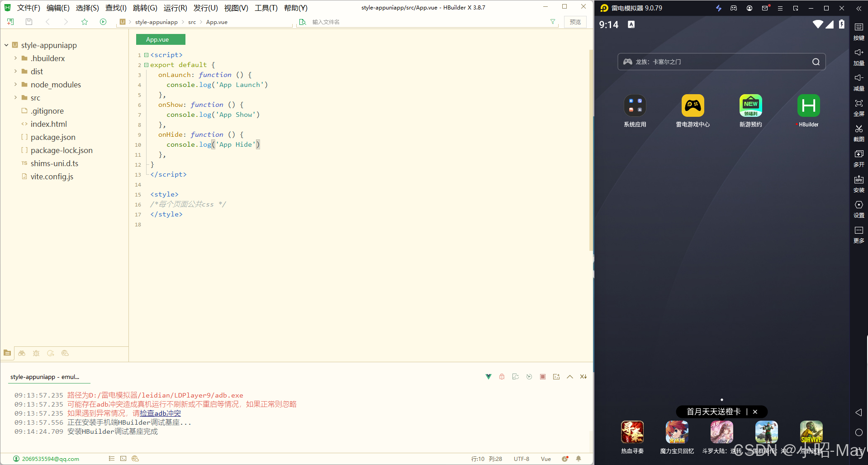This screenshot has height=465, width=868.
Task: Expand the src folder in project tree
Action: [x=15, y=98]
